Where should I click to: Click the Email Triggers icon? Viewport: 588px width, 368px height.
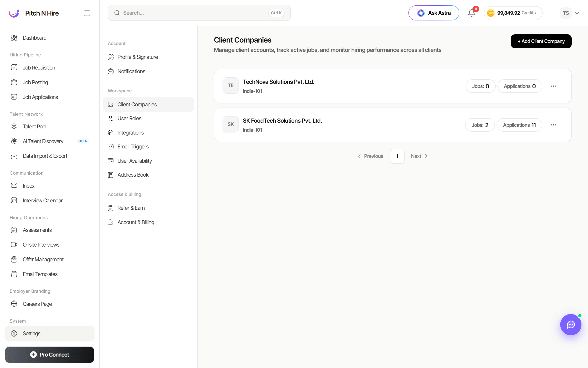click(111, 147)
